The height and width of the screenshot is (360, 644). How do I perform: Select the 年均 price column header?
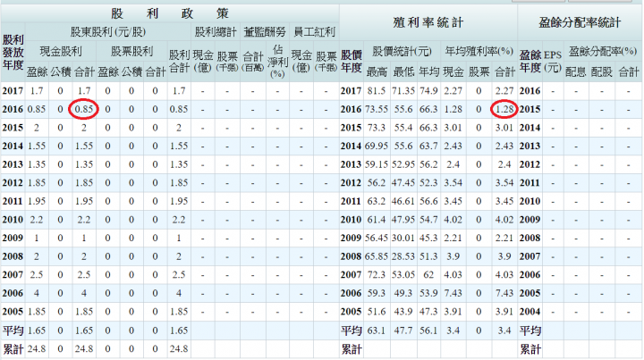click(x=428, y=72)
